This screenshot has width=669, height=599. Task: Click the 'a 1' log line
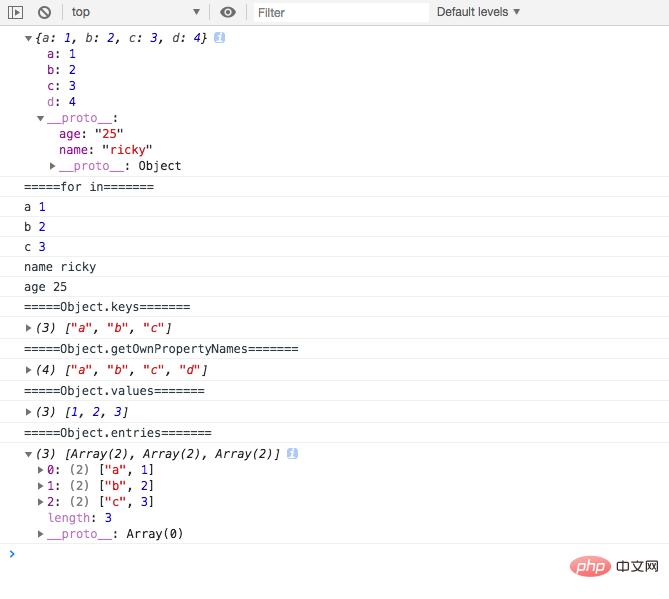point(35,207)
